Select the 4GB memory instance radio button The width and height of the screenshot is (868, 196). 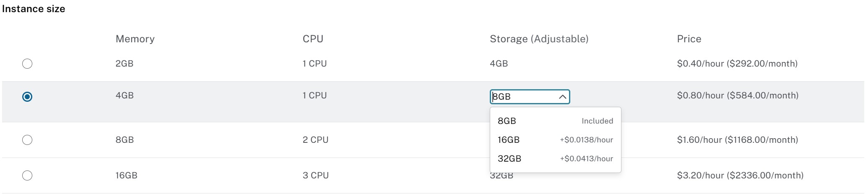click(27, 97)
